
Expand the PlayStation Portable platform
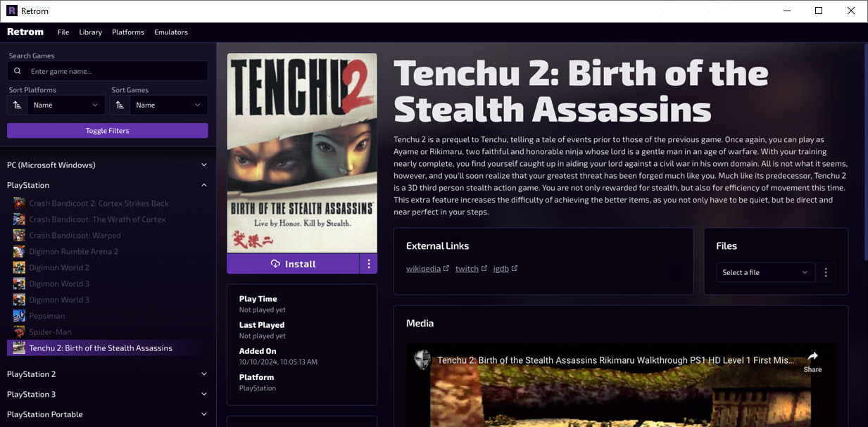coord(108,414)
